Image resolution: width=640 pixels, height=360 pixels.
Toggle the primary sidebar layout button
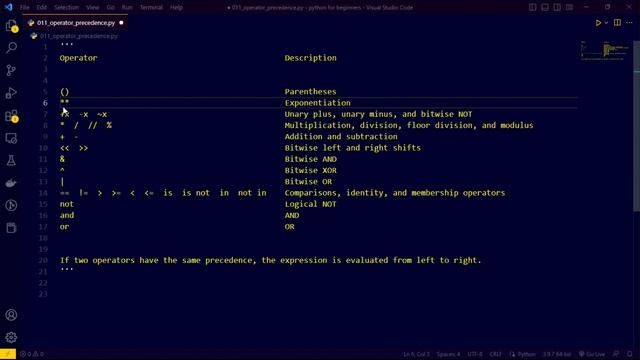[x=532, y=7]
